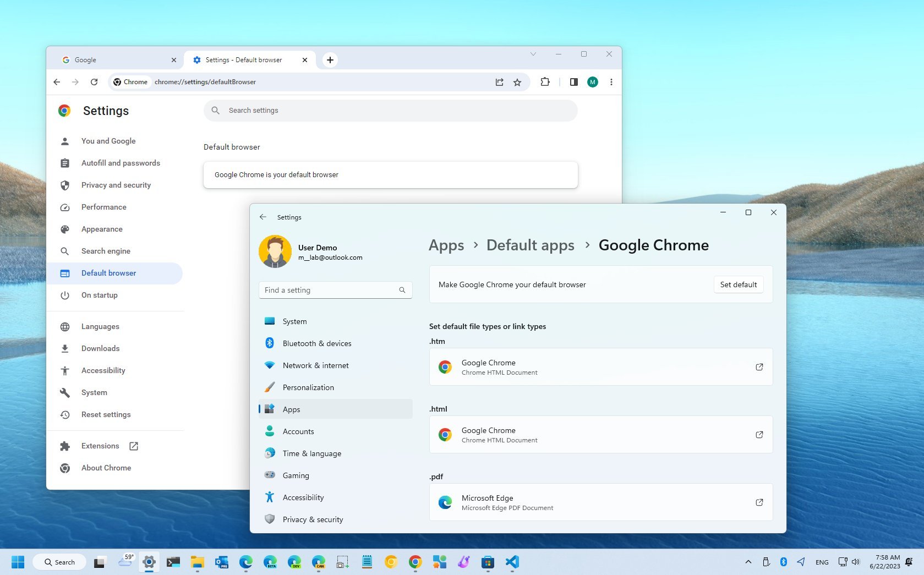Open a new Chrome tab
The width and height of the screenshot is (924, 575).
330,60
